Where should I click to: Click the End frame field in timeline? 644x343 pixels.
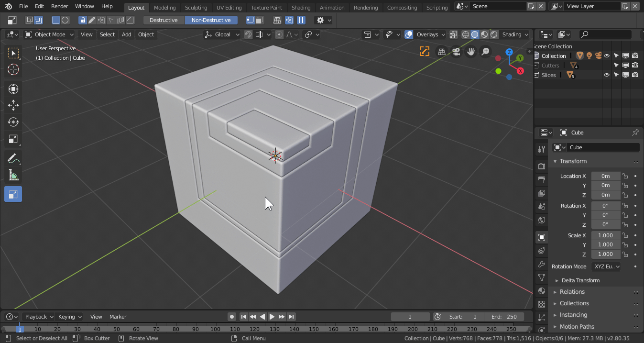504,317
